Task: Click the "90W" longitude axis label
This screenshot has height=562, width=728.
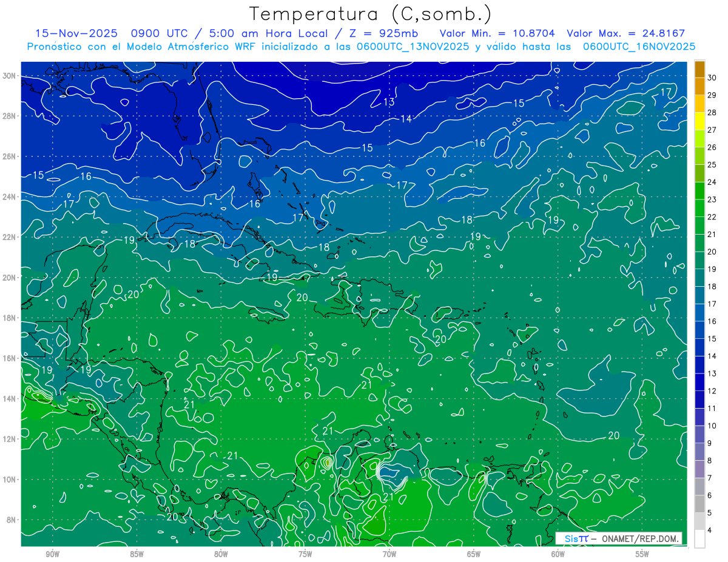Action: click(53, 555)
